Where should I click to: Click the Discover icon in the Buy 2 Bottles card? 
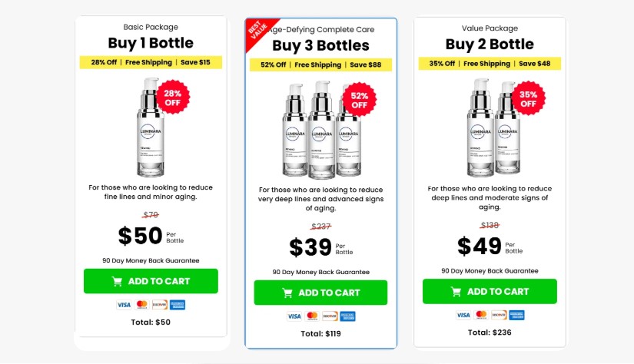(498, 315)
